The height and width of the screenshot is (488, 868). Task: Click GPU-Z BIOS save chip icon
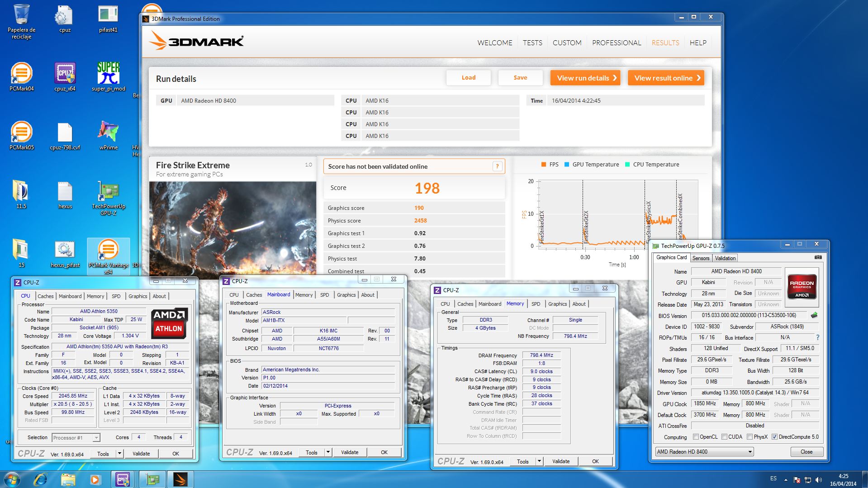coord(814,315)
